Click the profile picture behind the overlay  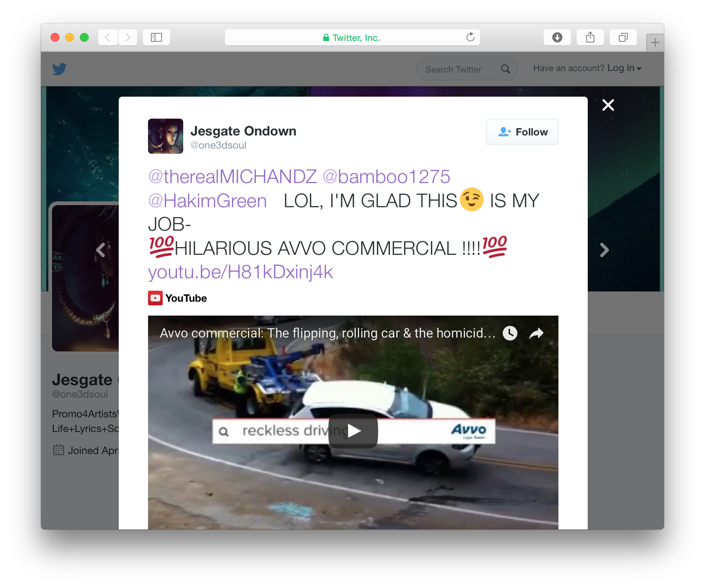click(x=85, y=278)
